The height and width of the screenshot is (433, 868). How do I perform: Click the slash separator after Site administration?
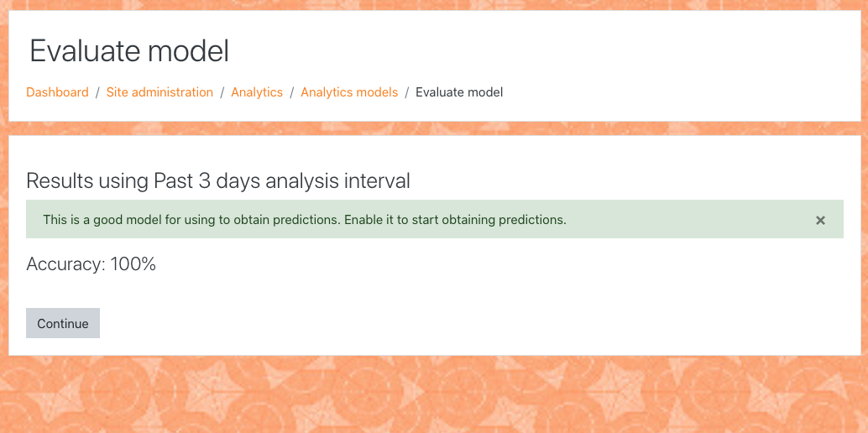(222, 92)
